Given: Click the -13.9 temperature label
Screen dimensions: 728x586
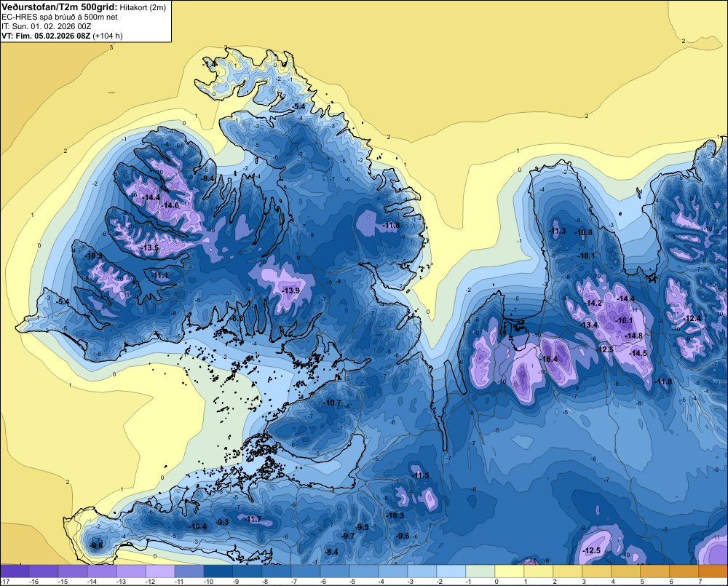Looking at the screenshot, I should click(x=291, y=290).
